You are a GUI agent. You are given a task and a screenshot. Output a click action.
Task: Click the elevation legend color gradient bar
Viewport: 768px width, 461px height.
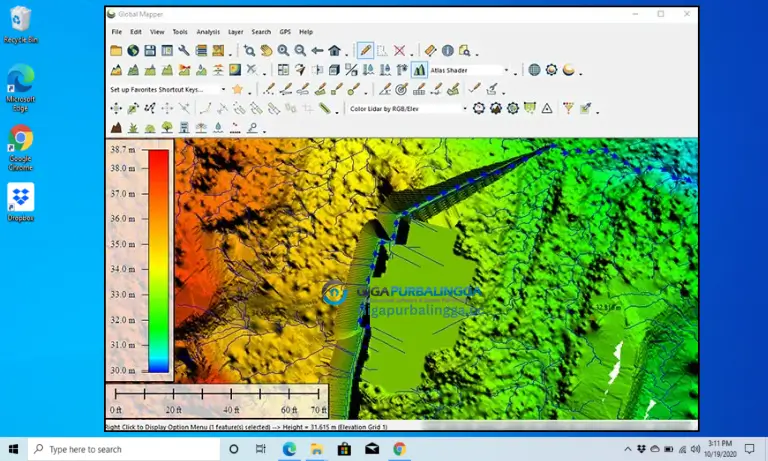(x=159, y=261)
